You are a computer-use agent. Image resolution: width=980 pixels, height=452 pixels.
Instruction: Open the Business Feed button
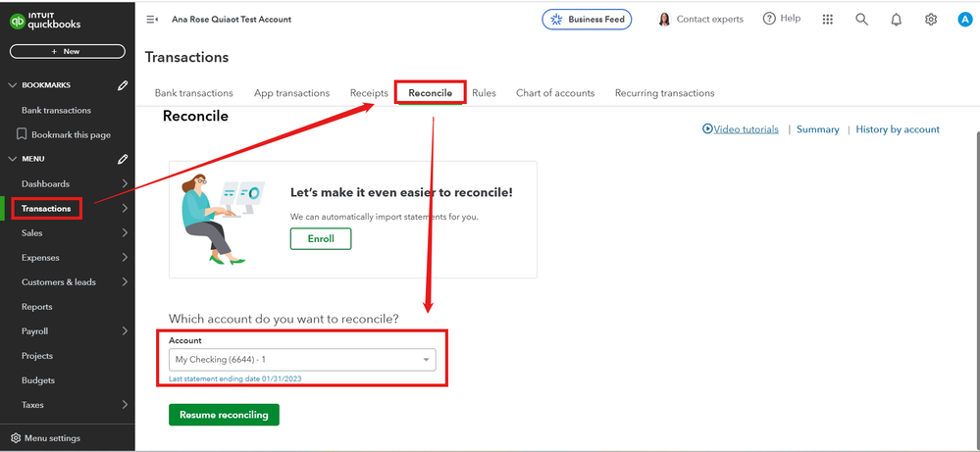(x=587, y=20)
